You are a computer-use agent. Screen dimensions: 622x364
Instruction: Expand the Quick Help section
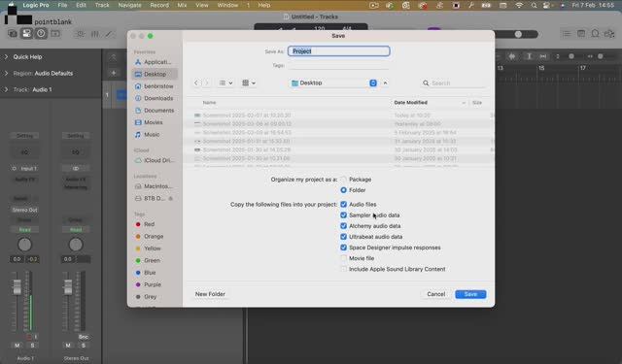(x=6, y=57)
